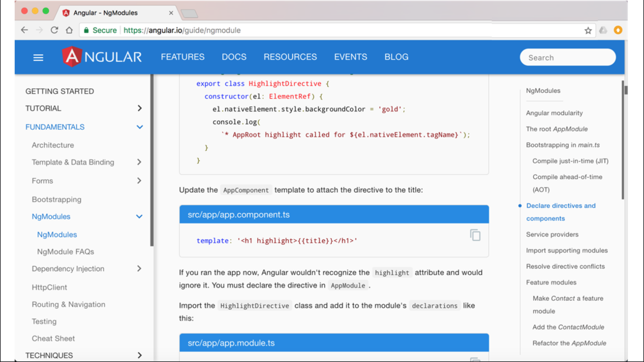Copy the app.component.ts code snippet
This screenshot has width=644, height=362.
475,235
